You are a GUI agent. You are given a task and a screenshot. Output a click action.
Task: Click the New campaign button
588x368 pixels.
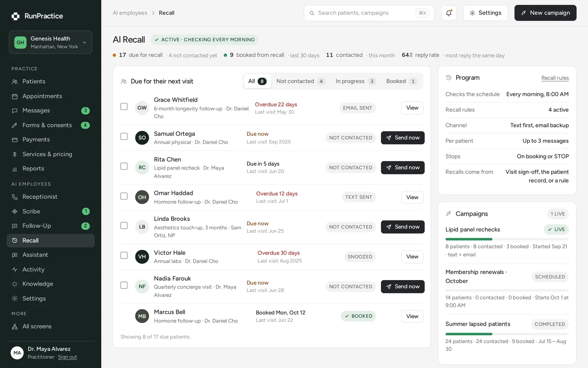[545, 13]
